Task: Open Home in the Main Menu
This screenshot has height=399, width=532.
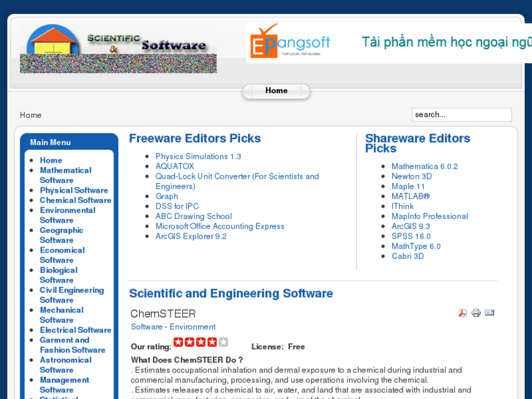Action: [51, 160]
